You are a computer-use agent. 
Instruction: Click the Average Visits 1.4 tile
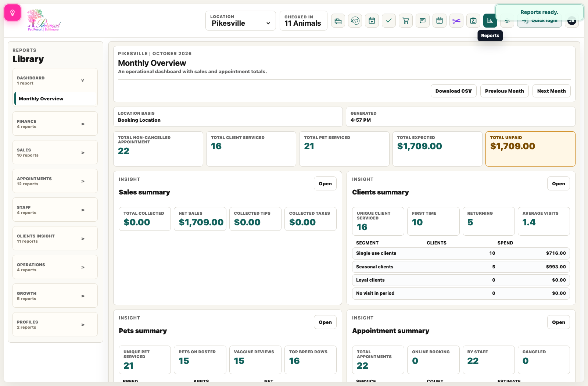pos(544,221)
